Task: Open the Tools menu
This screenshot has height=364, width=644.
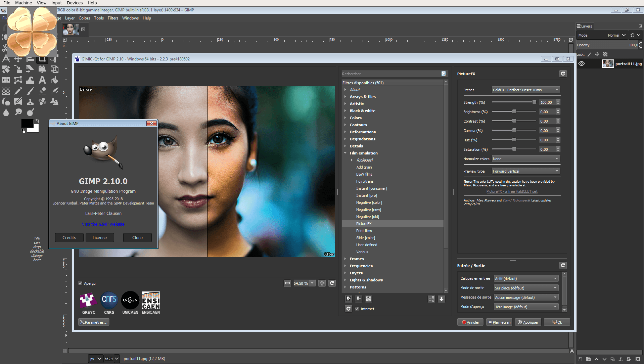Action: pyautogui.click(x=99, y=18)
